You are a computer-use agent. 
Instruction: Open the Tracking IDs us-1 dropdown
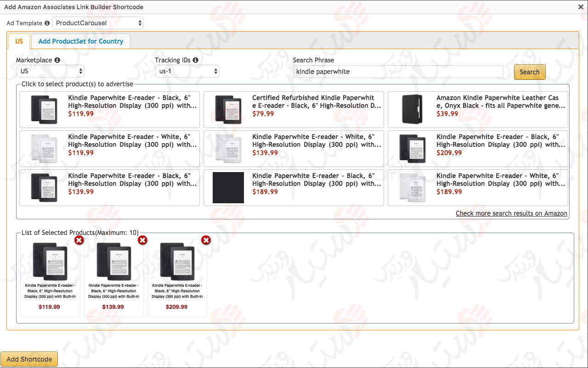[x=187, y=71]
